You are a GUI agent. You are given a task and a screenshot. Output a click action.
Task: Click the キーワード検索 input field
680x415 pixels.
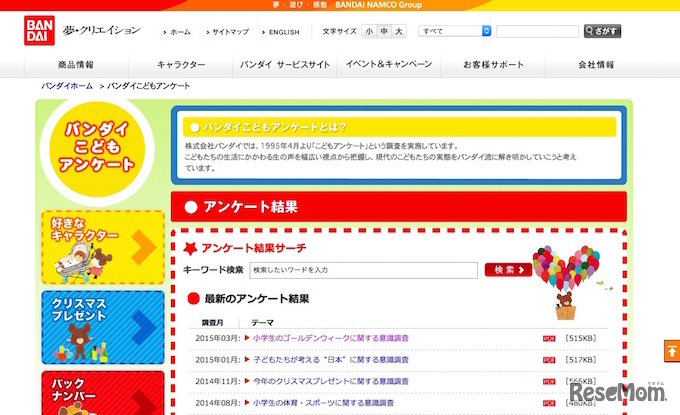[363, 270]
